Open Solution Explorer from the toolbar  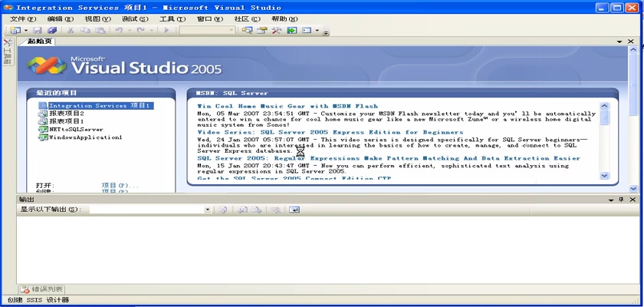coord(247,31)
